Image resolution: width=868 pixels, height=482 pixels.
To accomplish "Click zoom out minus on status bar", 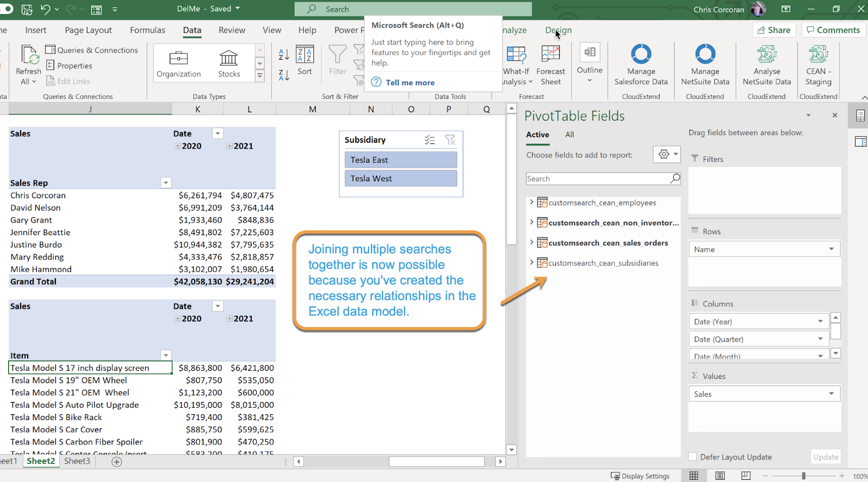I will coord(765,476).
